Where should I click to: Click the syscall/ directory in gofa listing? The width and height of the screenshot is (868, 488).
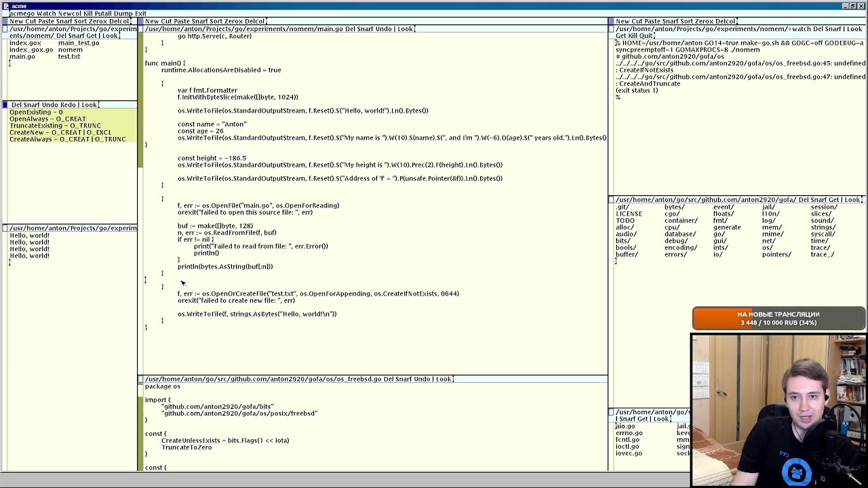(x=823, y=234)
